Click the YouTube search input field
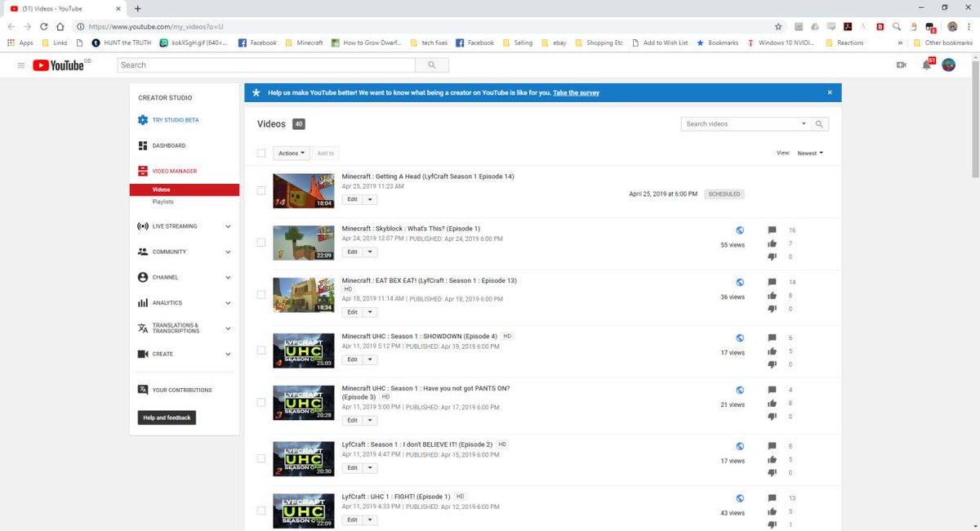 click(265, 65)
